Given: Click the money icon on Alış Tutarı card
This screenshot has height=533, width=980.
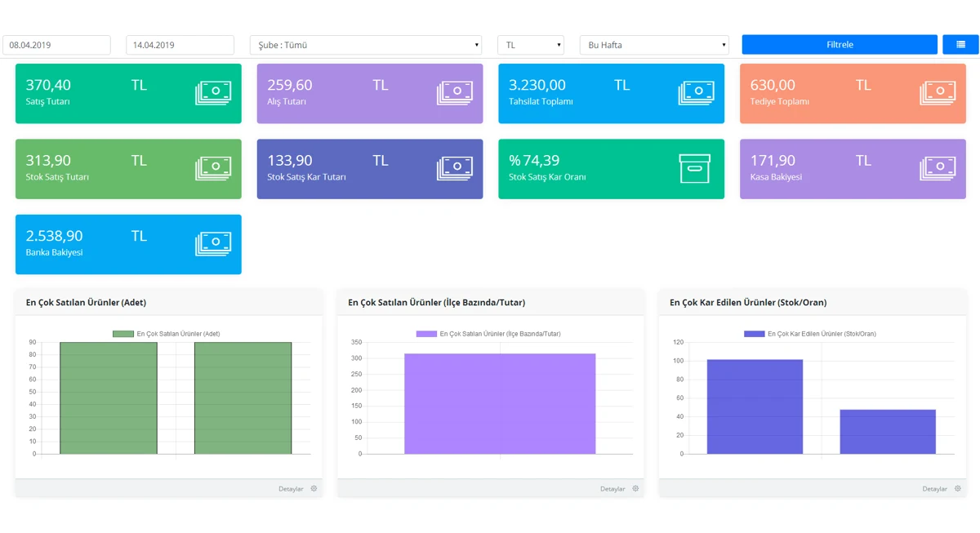Looking at the screenshot, I should pyautogui.click(x=455, y=93).
